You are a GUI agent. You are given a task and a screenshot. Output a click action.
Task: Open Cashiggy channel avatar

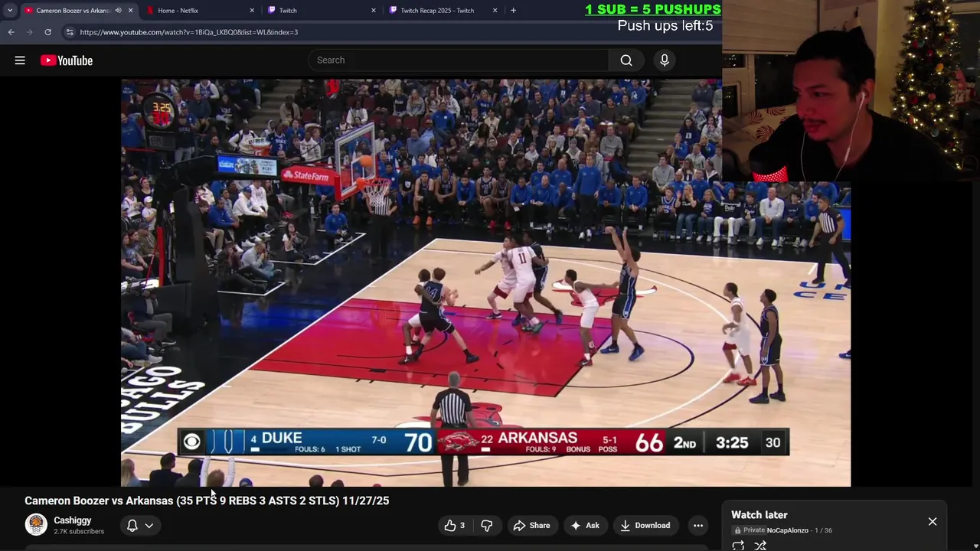[36, 524]
